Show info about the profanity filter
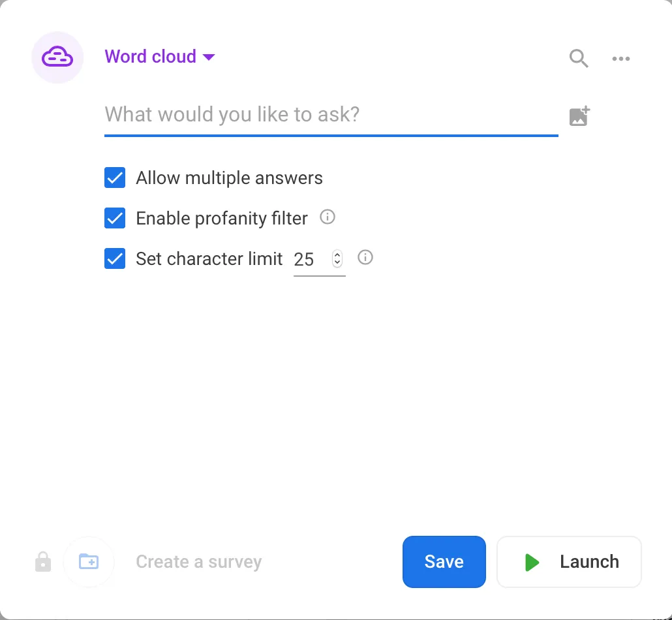 pyautogui.click(x=328, y=217)
